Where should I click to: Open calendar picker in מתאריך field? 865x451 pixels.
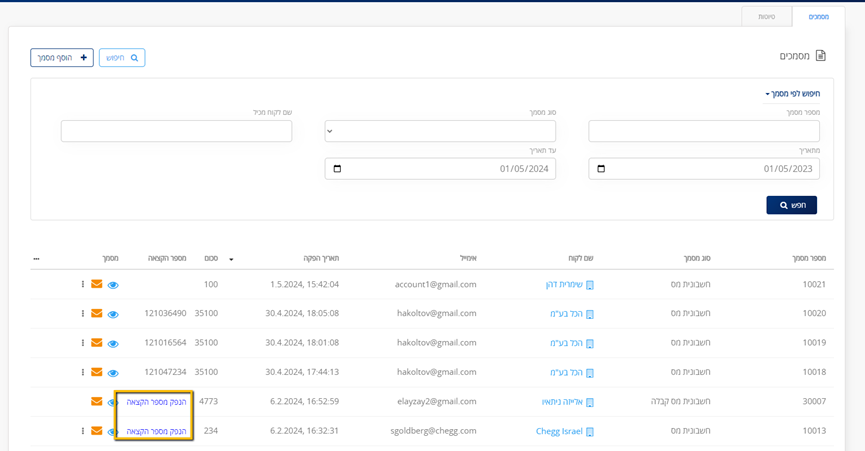click(x=601, y=169)
